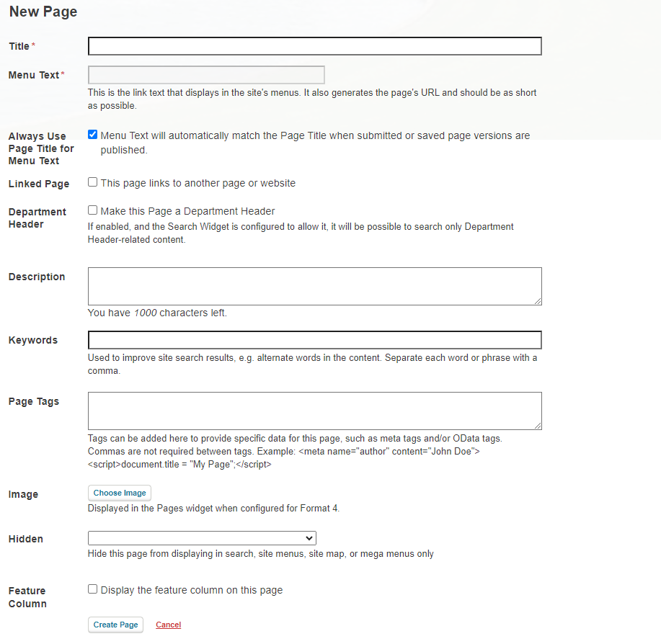Click 'This page links to another page' label
This screenshot has width=661, height=644.
198,183
